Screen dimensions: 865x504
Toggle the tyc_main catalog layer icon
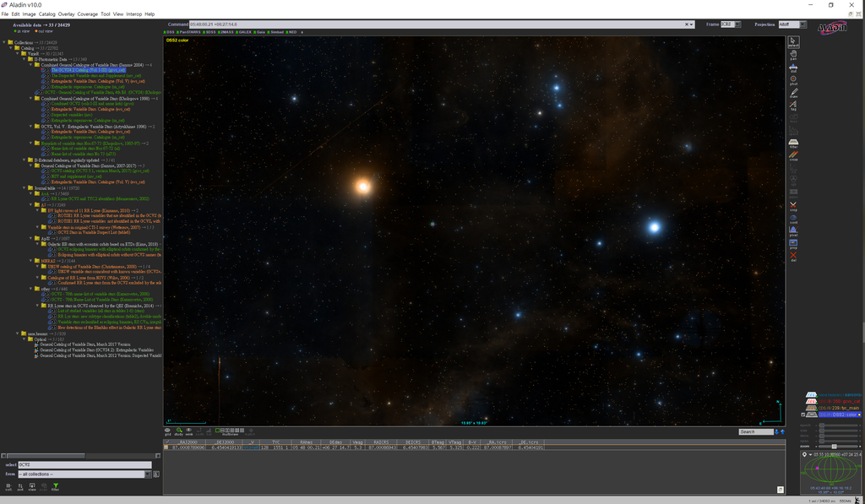[x=811, y=408]
